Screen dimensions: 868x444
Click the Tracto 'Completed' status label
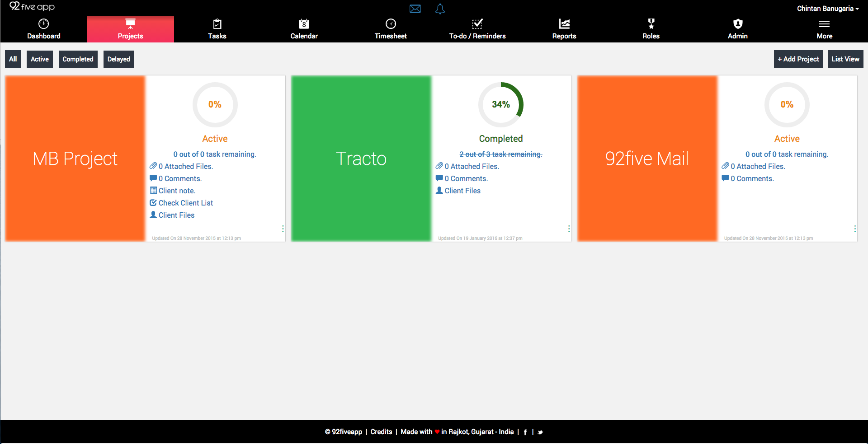tap(501, 139)
